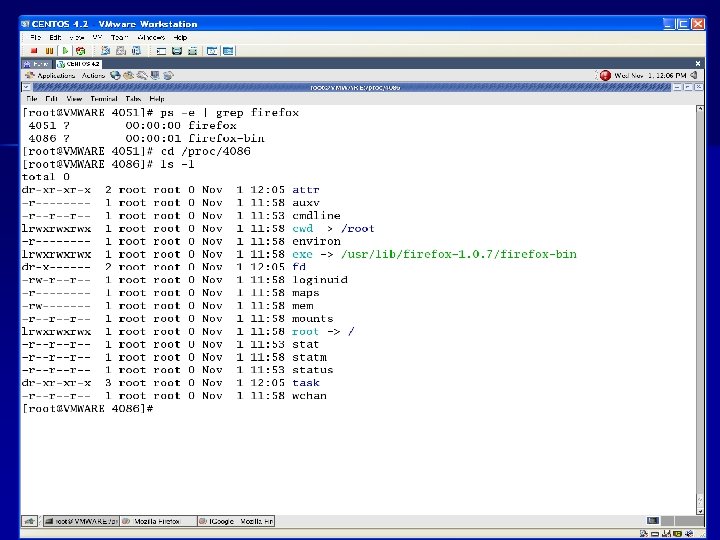Viewport: 720px width, 540px height.
Task: Click the Quick Switch toolbar icon
Action: point(177,51)
